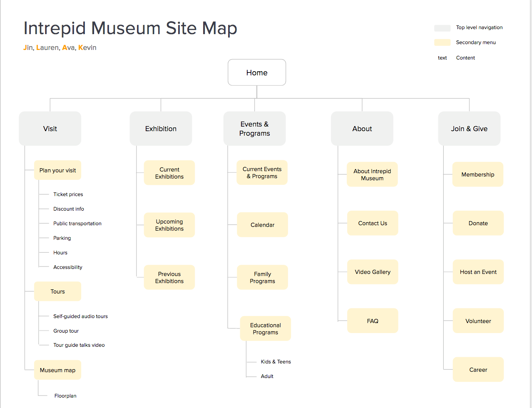The image size is (532, 408).
Task: Click the Floorplan content item
Action: point(65,396)
